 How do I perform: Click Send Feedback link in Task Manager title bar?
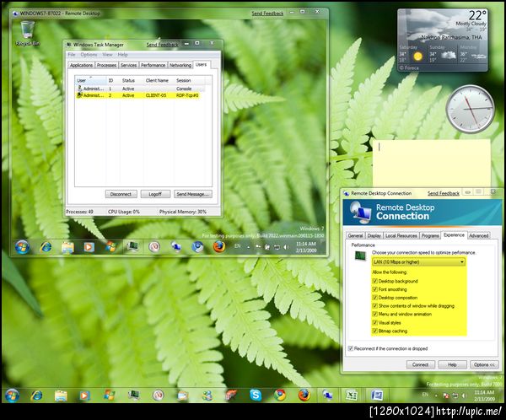click(162, 45)
